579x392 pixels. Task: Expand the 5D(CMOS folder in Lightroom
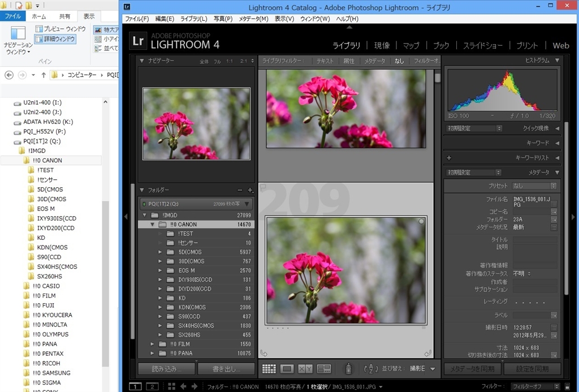(x=160, y=252)
